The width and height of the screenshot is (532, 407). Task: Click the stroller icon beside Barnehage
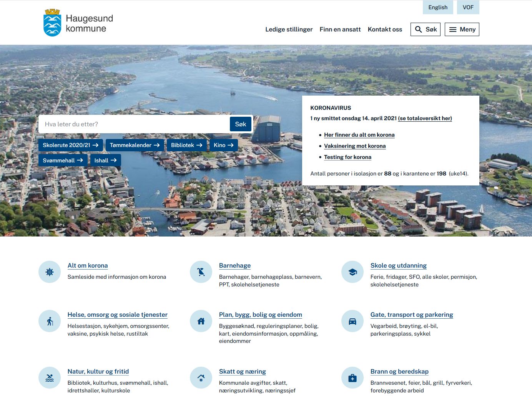[x=201, y=272]
